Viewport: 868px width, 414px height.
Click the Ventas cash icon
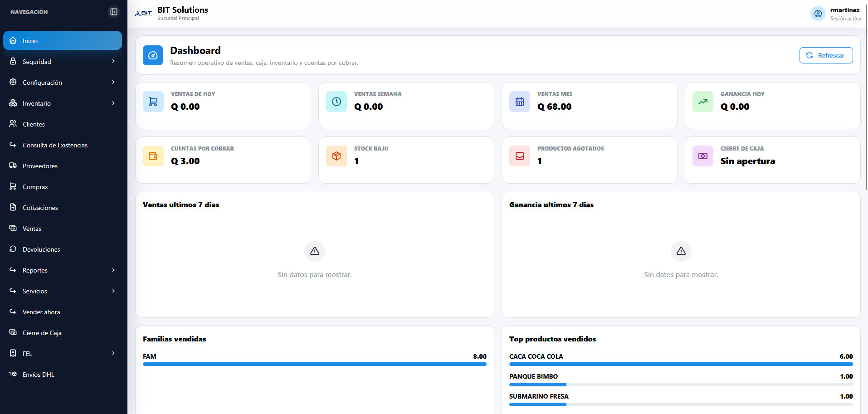(x=13, y=228)
